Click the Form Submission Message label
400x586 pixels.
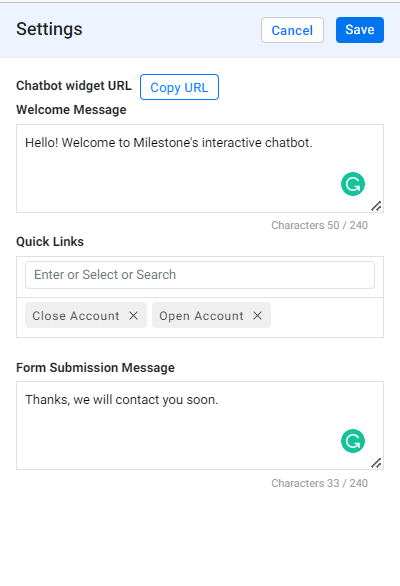95,367
